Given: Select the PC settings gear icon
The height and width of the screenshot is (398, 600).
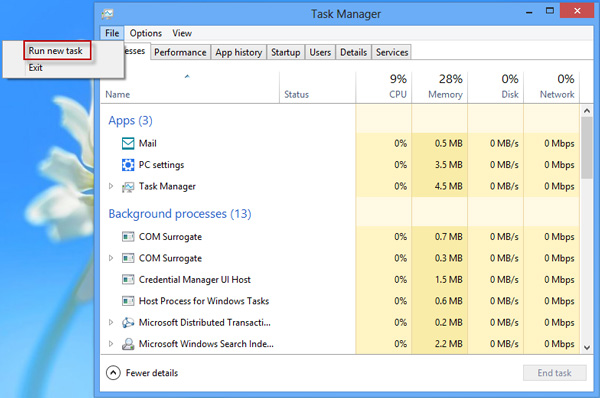Looking at the screenshot, I should (128, 165).
